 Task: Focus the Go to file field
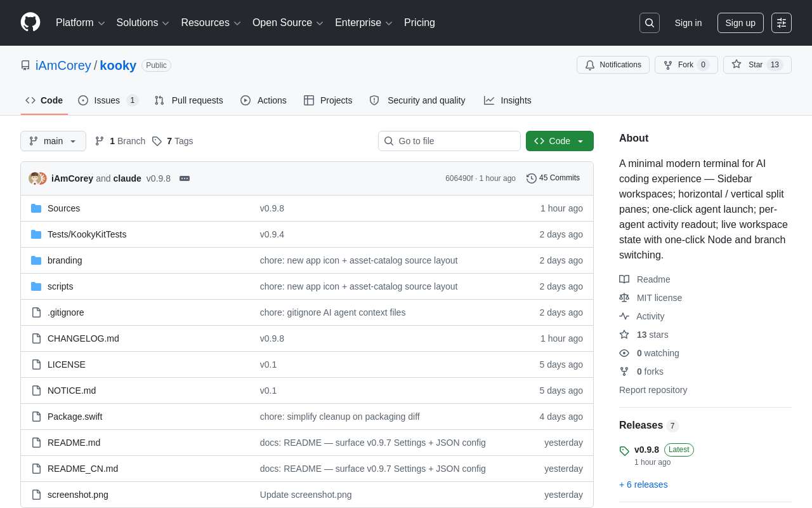[449, 141]
